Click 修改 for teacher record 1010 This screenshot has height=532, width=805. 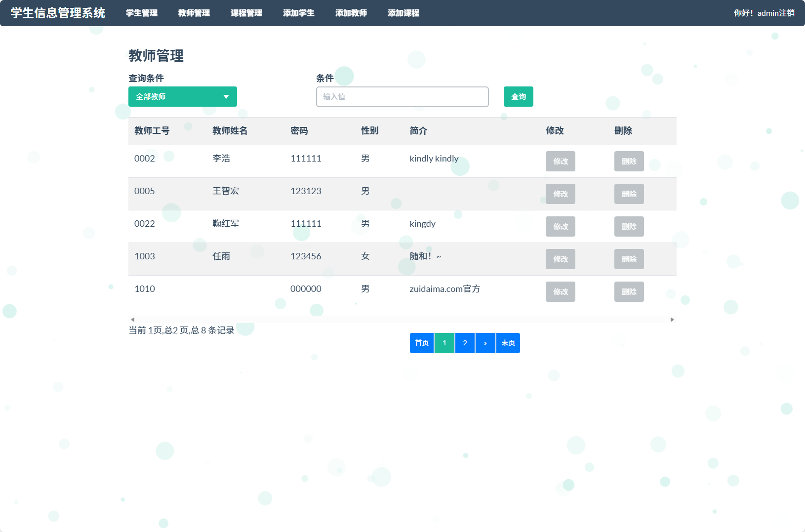coord(560,291)
